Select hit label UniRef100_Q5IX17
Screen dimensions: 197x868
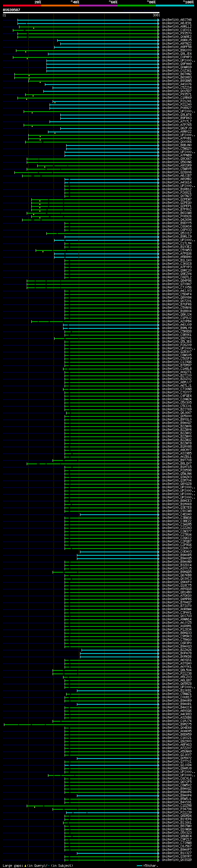pyautogui.click(x=177, y=233)
